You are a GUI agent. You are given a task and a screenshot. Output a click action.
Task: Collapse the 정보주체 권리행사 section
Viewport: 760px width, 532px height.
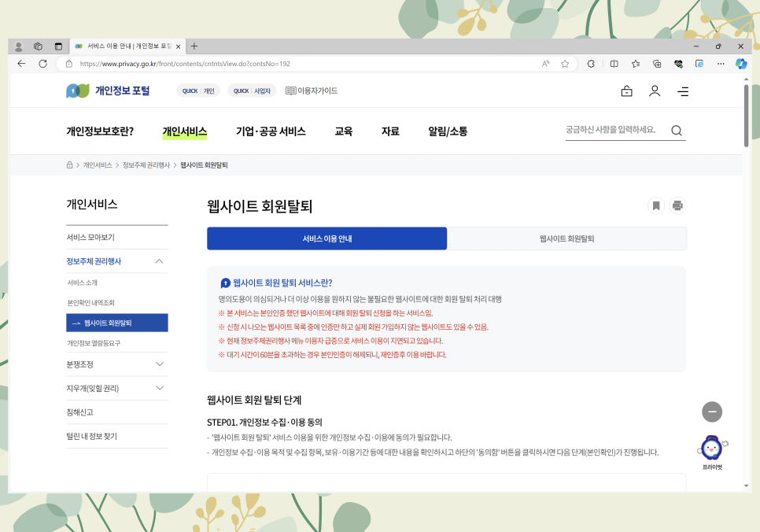pyautogui.click(x=160, y=261)
